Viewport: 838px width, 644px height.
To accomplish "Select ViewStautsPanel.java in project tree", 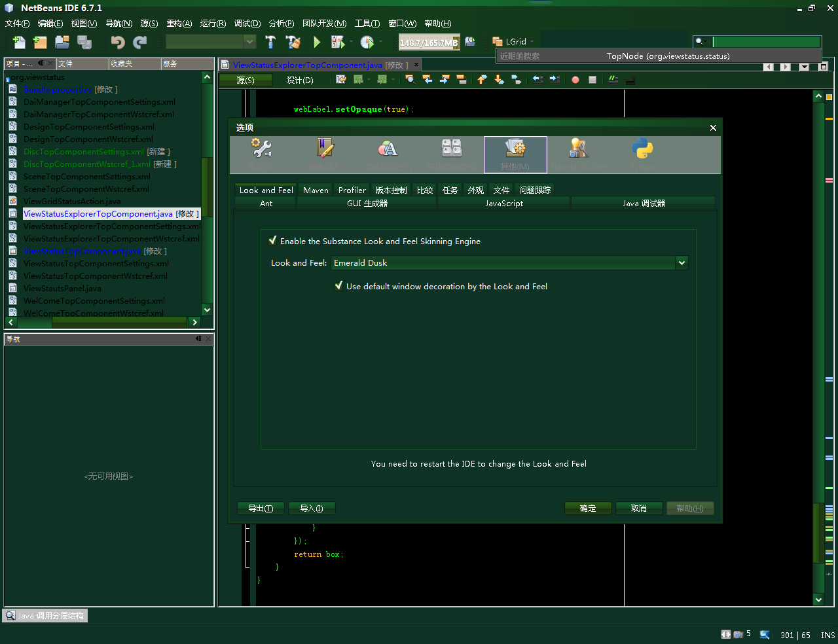I will [62, 289].
